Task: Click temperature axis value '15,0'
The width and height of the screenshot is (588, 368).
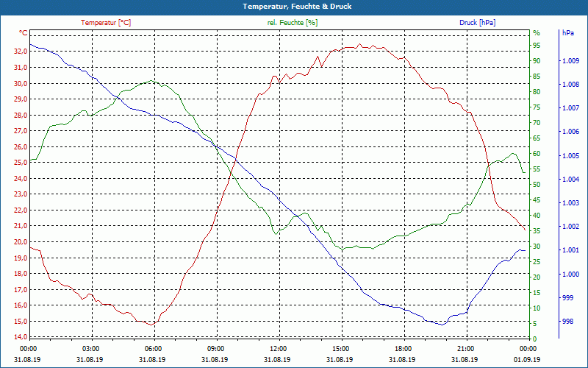Action: (21, 322)
